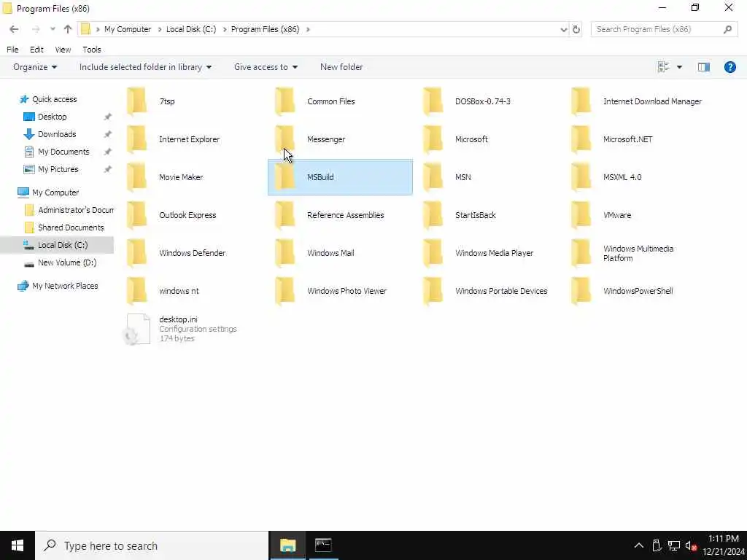747x560 pixels.
Task: Select the VMware folder icon
Action: pos(581,215)
